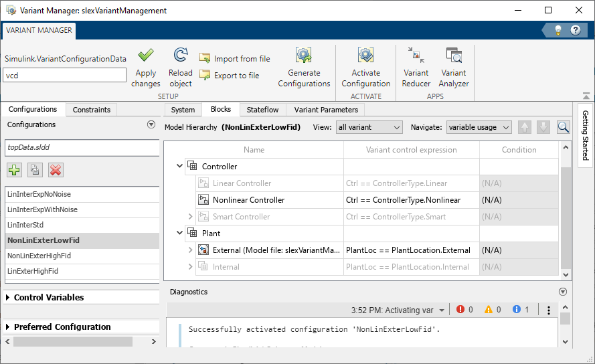This screenshot has width=595, height=364.
Task: Select the LinExterHighFid configuration
Action: (82, 271)
